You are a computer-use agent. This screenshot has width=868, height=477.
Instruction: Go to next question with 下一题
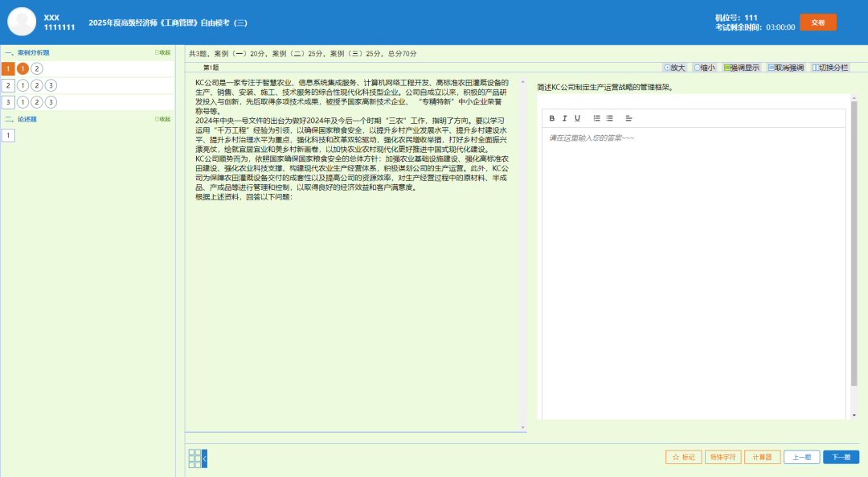(841, 457)
